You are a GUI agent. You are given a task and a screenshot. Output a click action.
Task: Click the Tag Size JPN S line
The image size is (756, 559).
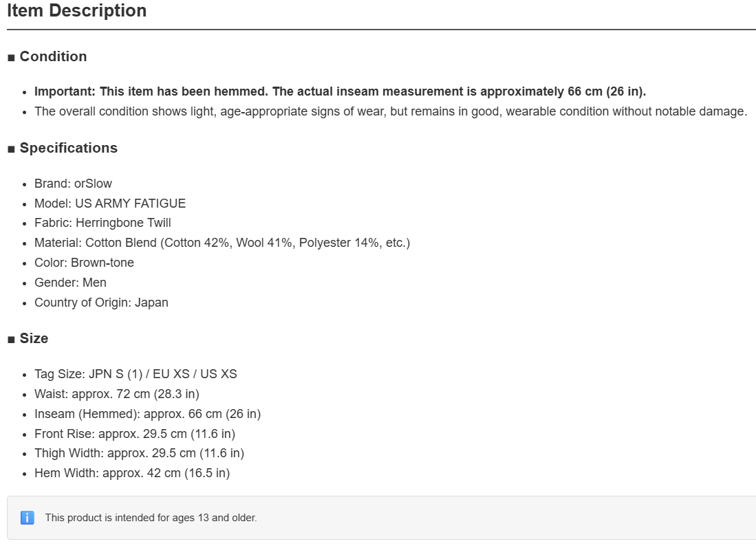point(136,374)
